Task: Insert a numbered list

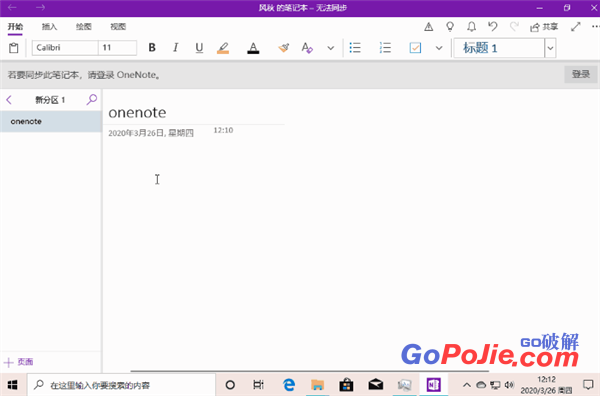Action: click(385, 48)
